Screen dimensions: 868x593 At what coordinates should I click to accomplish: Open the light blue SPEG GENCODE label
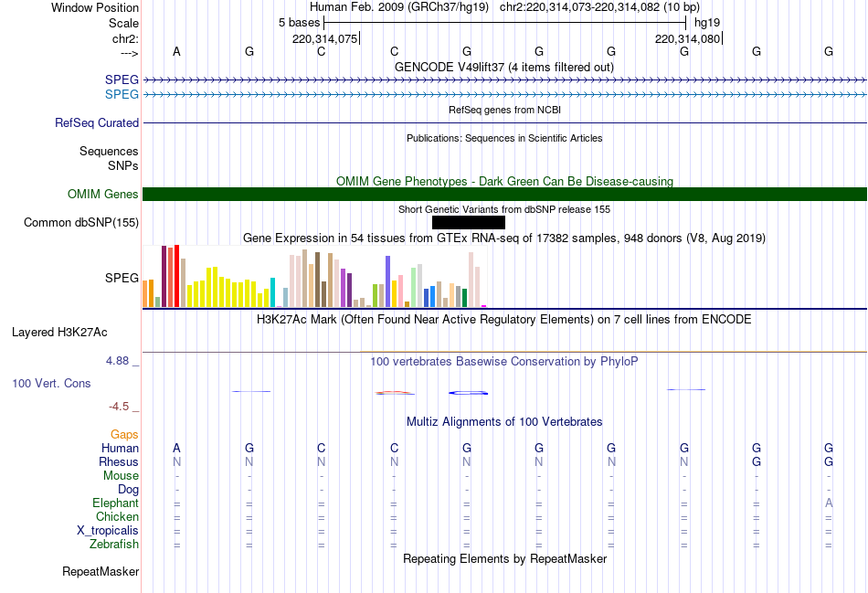(122, 94)
